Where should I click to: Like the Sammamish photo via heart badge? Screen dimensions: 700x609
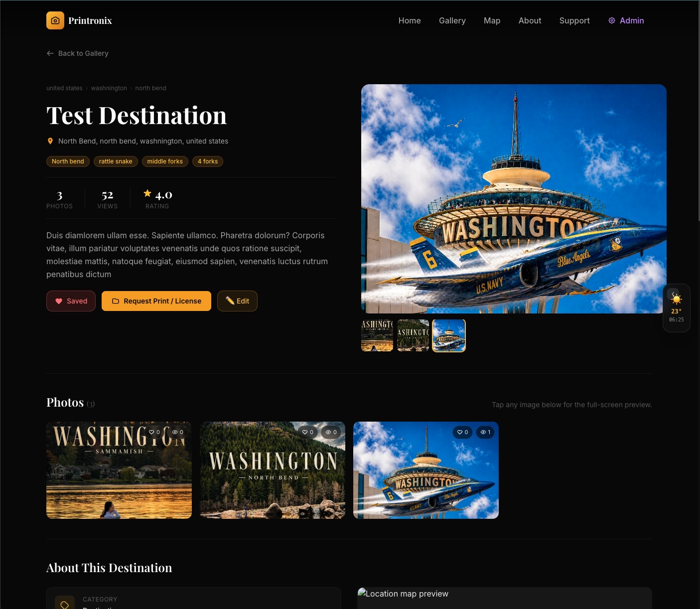tap(154, 432)
